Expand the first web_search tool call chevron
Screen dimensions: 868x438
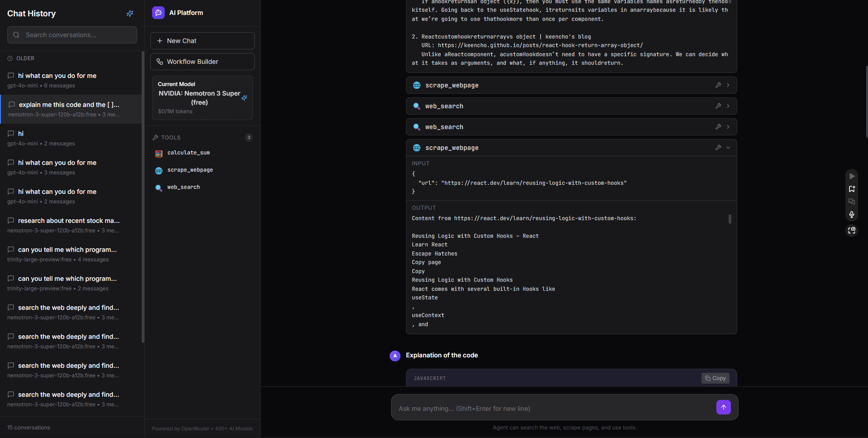728,106
